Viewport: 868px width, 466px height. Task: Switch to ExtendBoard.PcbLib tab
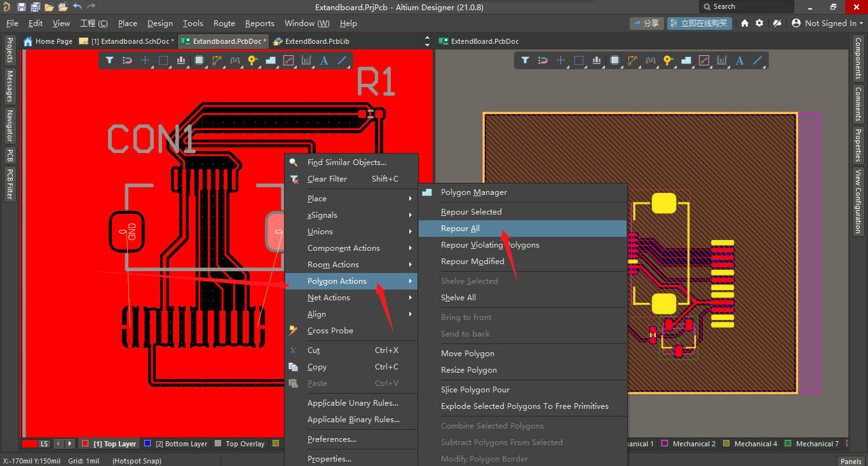click(311, 41)
